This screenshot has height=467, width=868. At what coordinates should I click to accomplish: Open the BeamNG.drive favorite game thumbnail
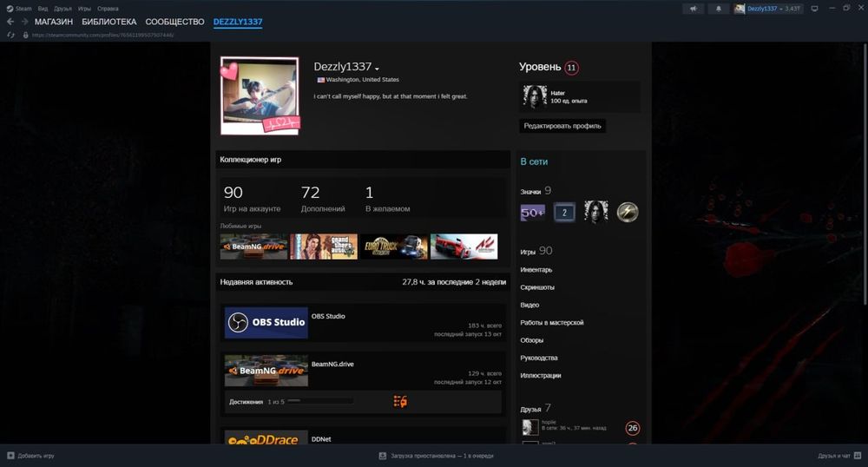tap(253, 247)
